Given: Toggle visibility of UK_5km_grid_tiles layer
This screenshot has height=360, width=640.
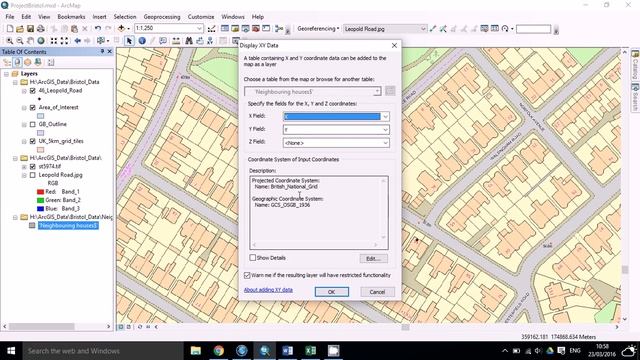Looking at the screenshot, I should click(33, 141).
